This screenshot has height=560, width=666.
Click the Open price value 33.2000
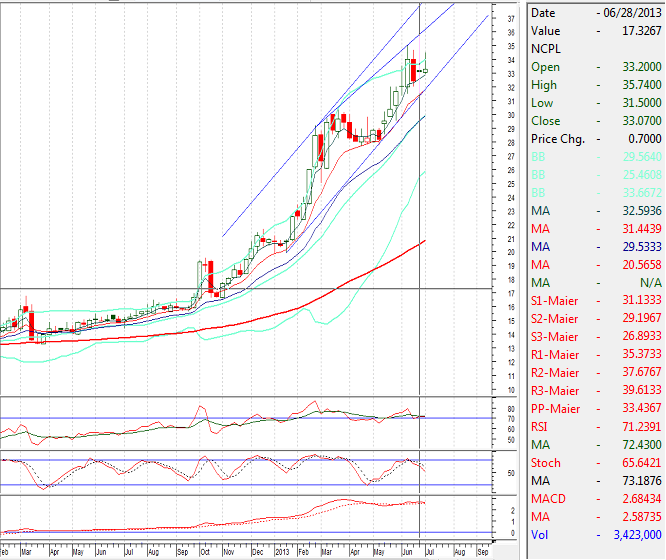coord(631,67)
